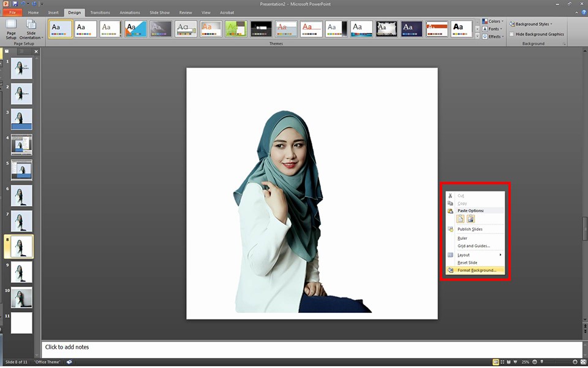Image resolution: width=588 pixels, height=368 pixels.
Task: Expand the theme Fonts dropdown
Action: click(493, 29)
